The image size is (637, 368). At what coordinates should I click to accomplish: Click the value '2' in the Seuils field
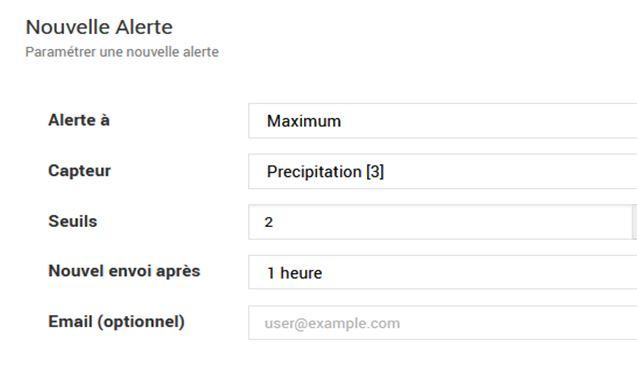click(269, 222)
